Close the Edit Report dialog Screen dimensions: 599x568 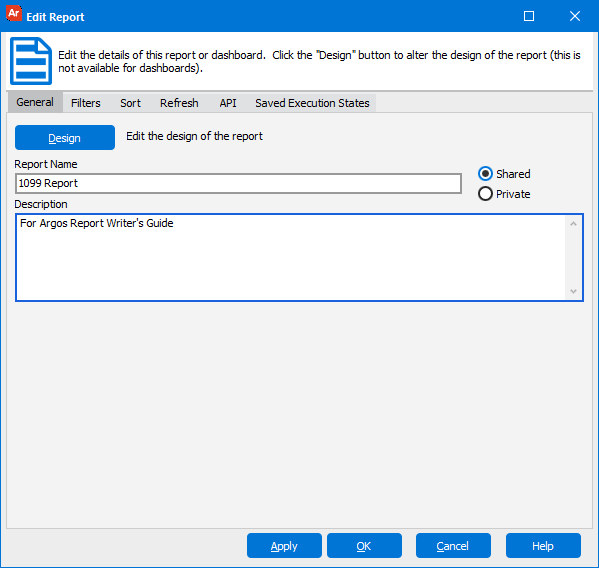575,16
